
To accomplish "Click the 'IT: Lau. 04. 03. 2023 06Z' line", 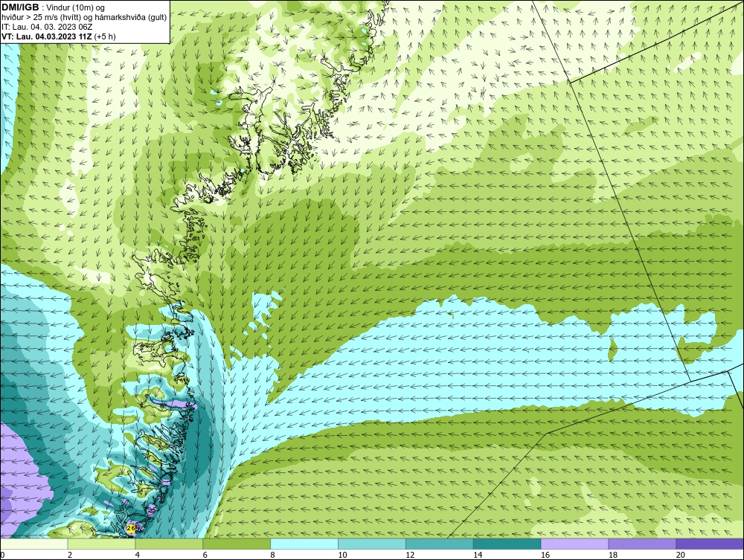I will (47, 27).
